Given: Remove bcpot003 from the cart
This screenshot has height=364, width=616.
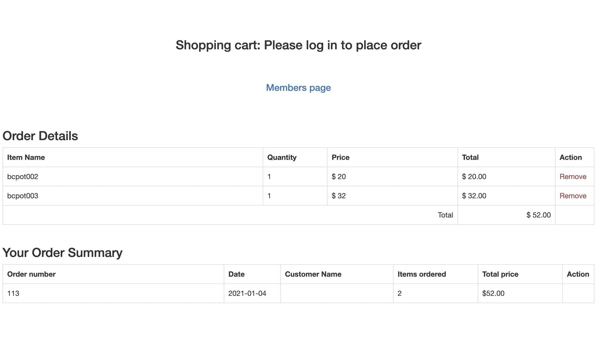Looking at the screenshot, I should (x=573, y=196).
